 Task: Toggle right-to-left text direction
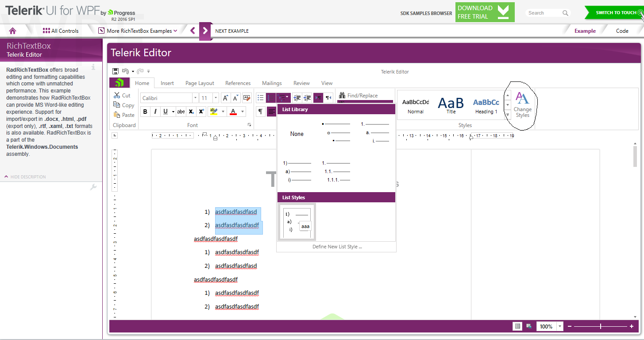328,98
